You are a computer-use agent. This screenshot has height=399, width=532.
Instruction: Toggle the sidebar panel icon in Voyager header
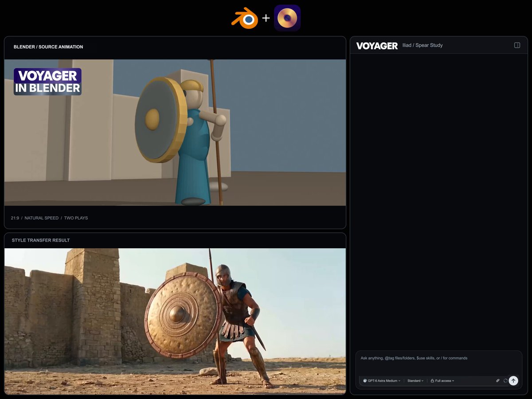517,45
